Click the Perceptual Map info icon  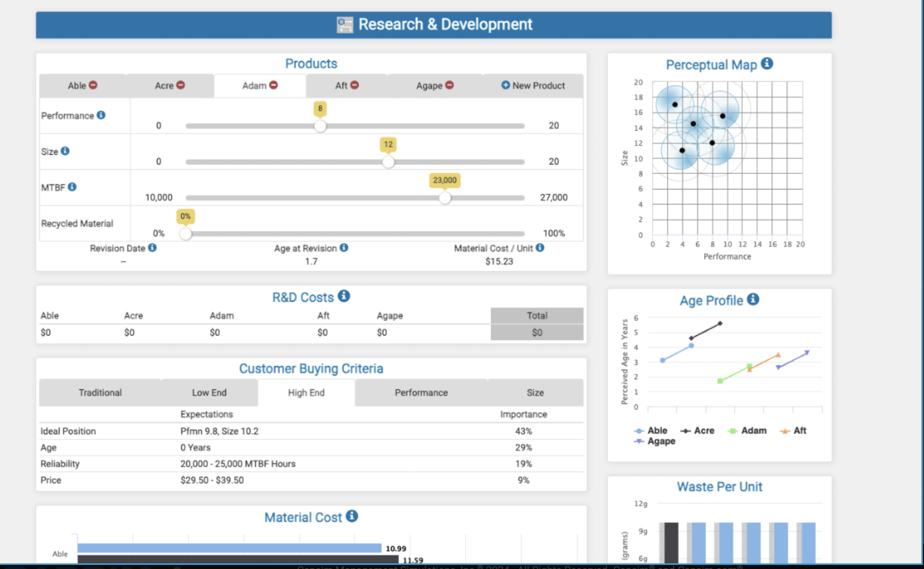click(766, 63)
